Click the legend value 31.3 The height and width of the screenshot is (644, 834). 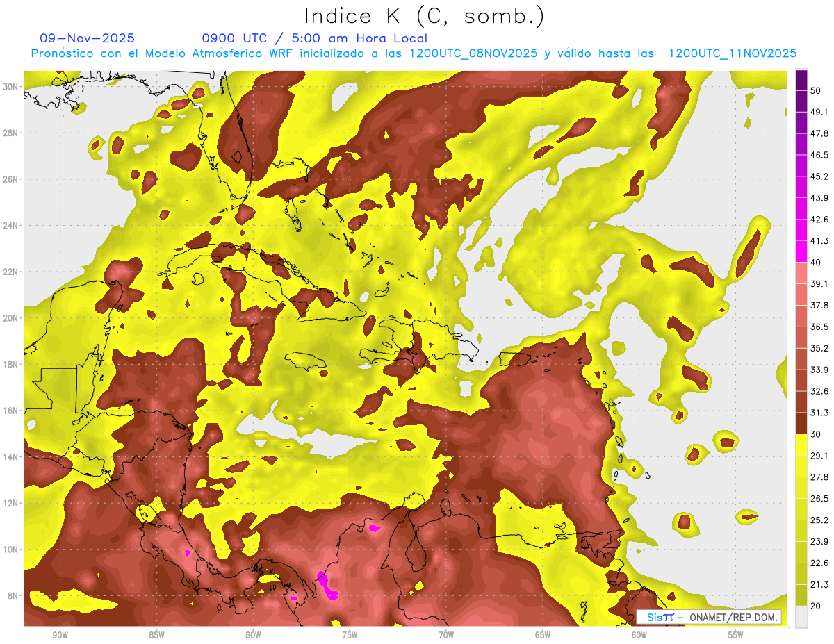[x=819, y=413]
